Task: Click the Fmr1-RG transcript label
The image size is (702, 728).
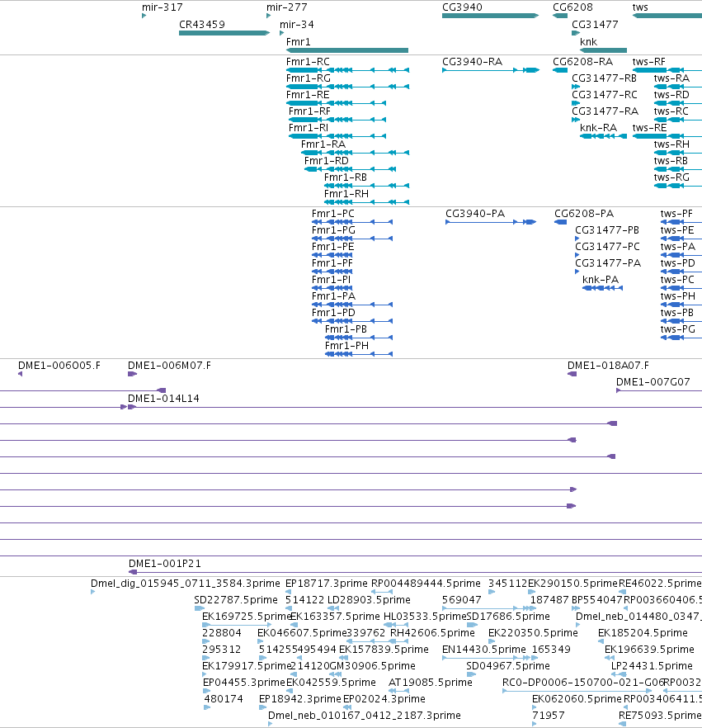Action: (308, 78)
